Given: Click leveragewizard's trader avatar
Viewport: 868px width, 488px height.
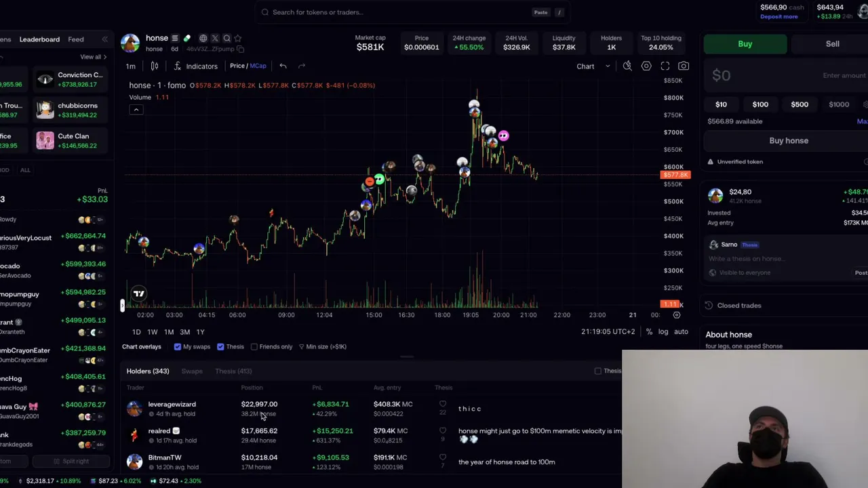Looking at the screenshot, I should (x=134, y=408).
